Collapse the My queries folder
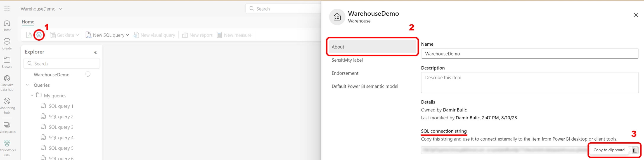The image size is (644, 160). 32,96
